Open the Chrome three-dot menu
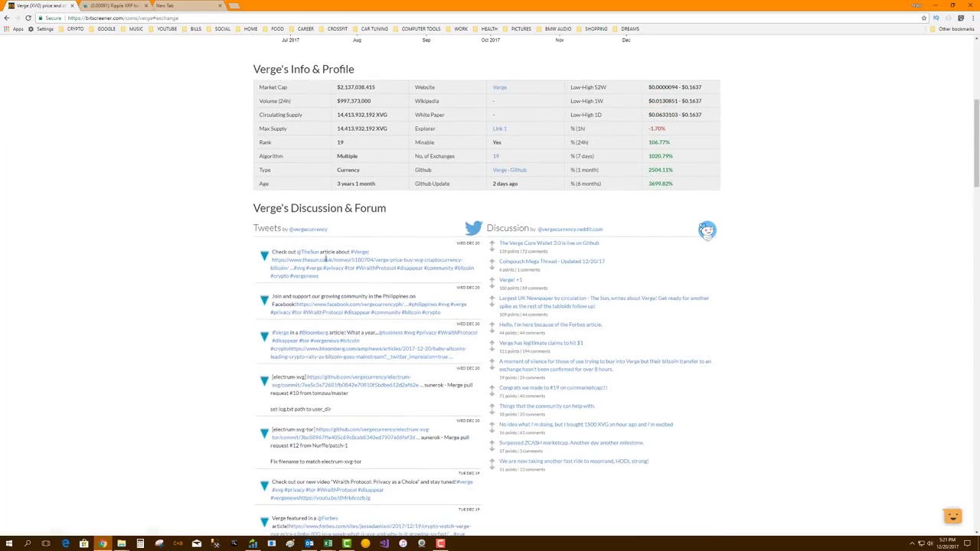 click(x=973, y=18)
